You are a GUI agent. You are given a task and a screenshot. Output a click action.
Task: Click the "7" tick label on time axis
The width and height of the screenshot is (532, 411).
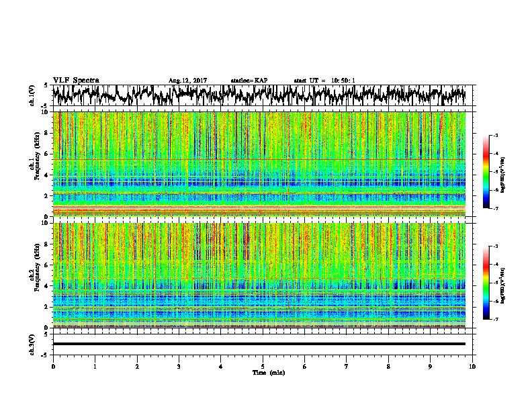tap(347, 367)
